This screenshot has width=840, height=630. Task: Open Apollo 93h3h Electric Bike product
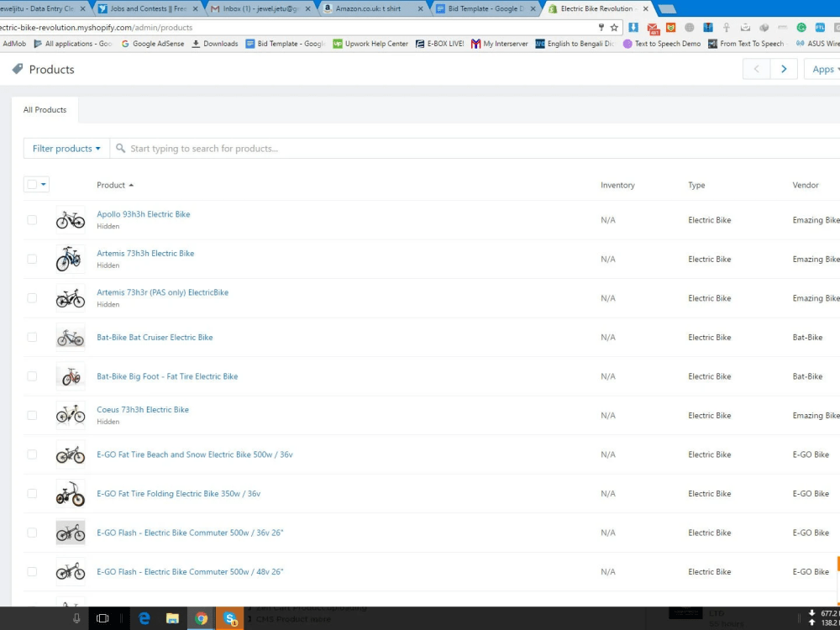pyautogui.click(x=143, y=214)
